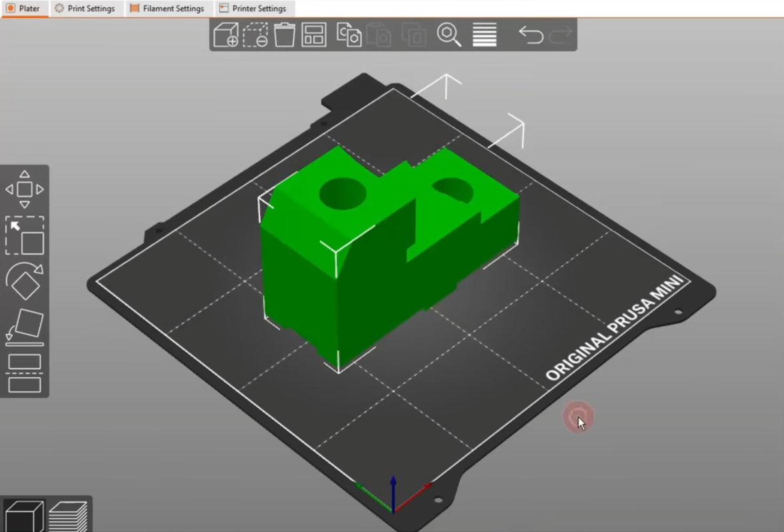This screenshot has height=532, width=784.
Task: Switch to sliced layers preview
Action: 68,515
